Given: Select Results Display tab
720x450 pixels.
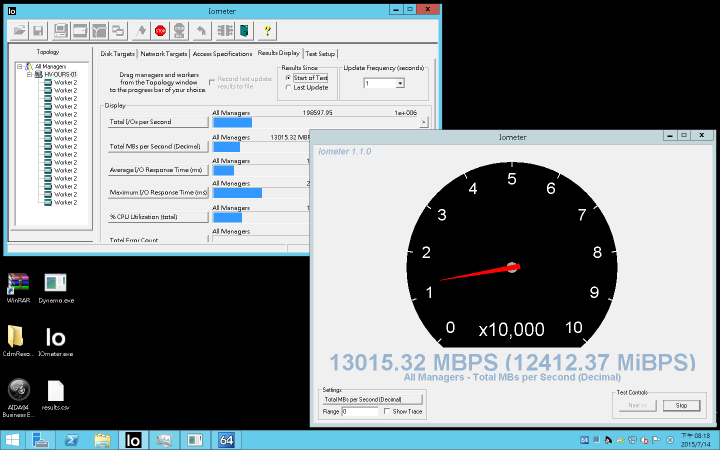Looking at the screenshot, I should 278,53.
